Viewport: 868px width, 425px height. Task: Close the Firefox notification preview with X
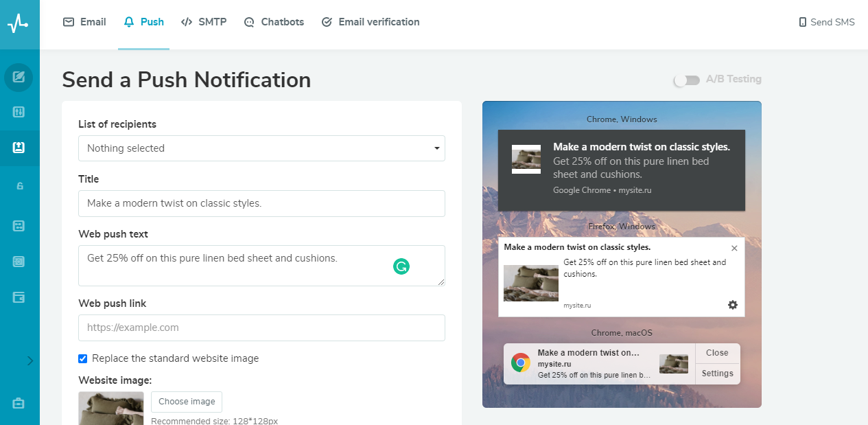(734, 248)
